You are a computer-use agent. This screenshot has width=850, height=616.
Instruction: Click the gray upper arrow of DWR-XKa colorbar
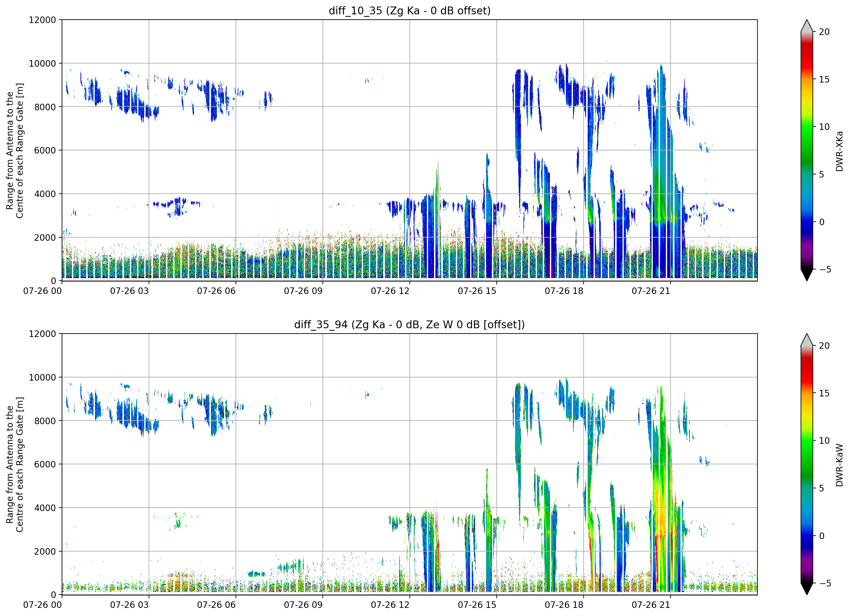coord(807,26)
